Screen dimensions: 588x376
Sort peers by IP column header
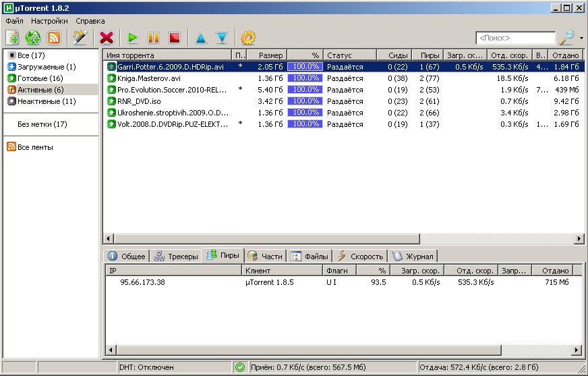pyautogui.click(x=173, y=271)
